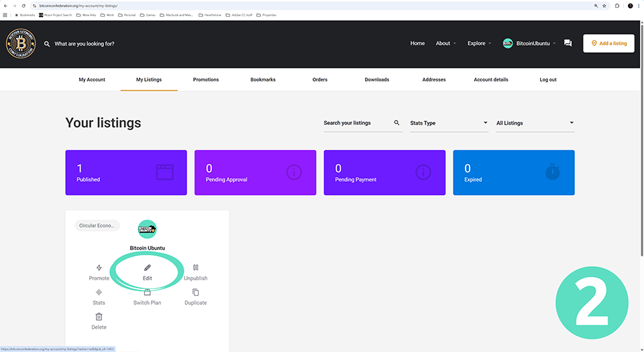The image size is (644, 352).
Task: Open listing Stats icon
Action: 99,292
